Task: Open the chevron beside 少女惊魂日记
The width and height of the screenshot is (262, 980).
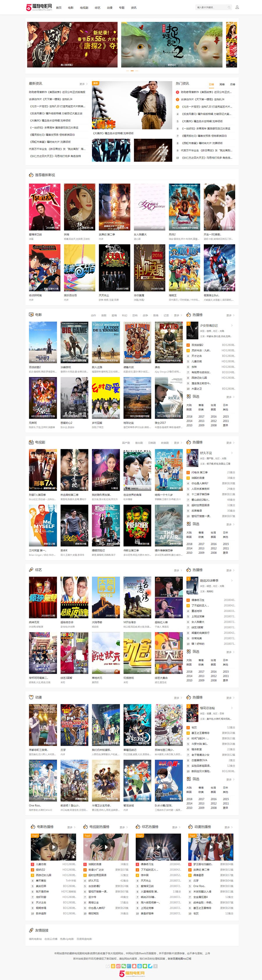Action: (x=232, y=325)
